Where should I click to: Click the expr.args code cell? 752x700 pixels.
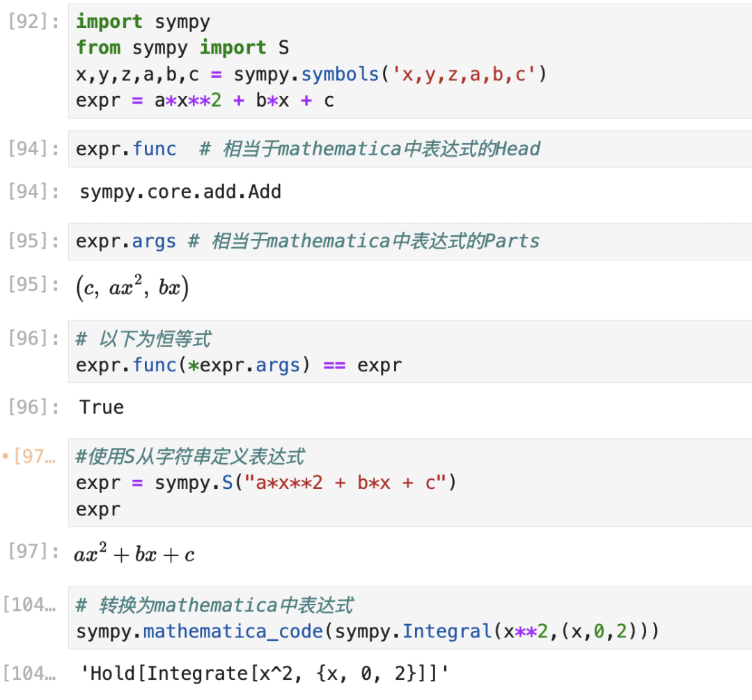coord(409,241)
